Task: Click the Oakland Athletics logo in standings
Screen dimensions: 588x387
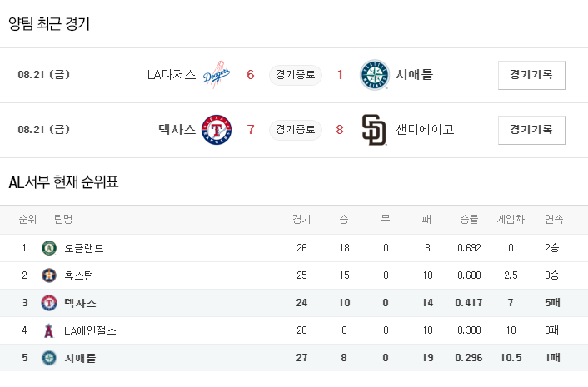Action: coord(48,248)
